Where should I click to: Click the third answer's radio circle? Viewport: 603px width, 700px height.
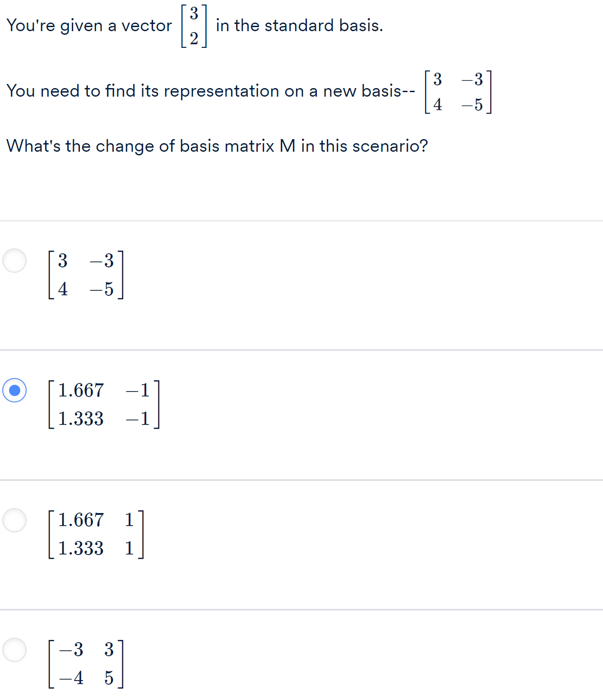coord(14,520)
